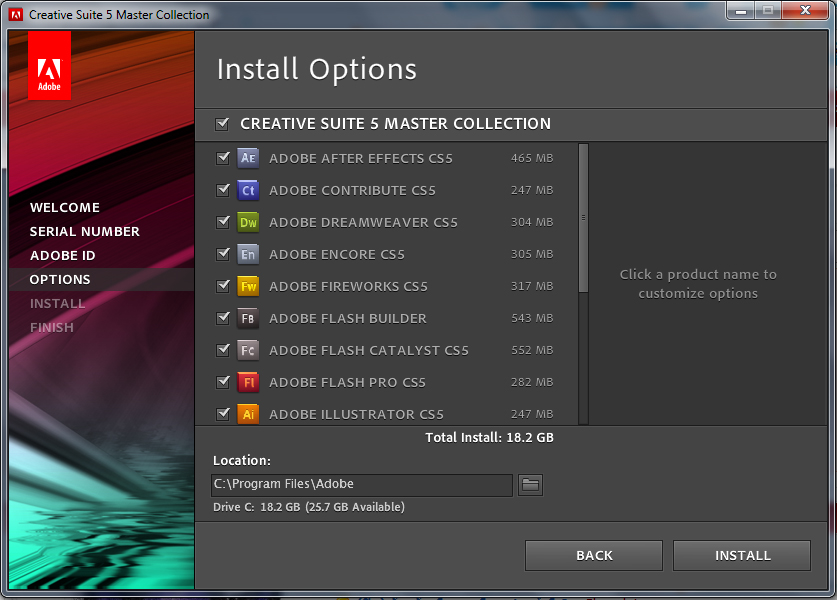Select Adobe Dreamweaver CS5 product name
The image size is (837, 600).
[x=364, y=223]
